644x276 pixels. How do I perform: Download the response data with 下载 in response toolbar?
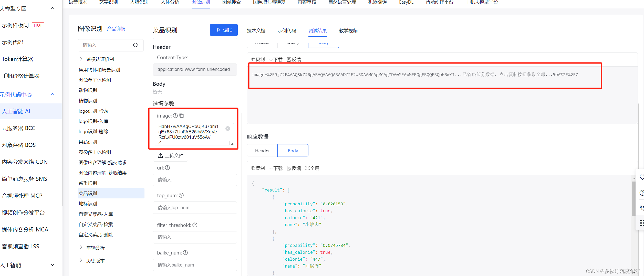(276, 168)
